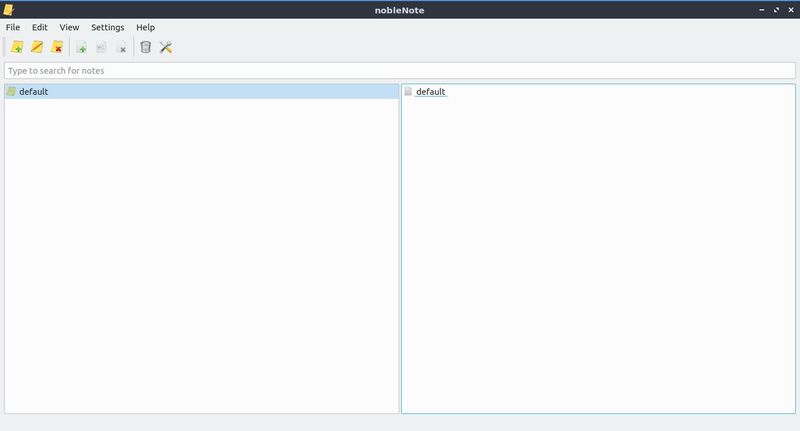Select the 'default' note in right panel
This screenshot has height=431, width=800.
click(430, 92)
